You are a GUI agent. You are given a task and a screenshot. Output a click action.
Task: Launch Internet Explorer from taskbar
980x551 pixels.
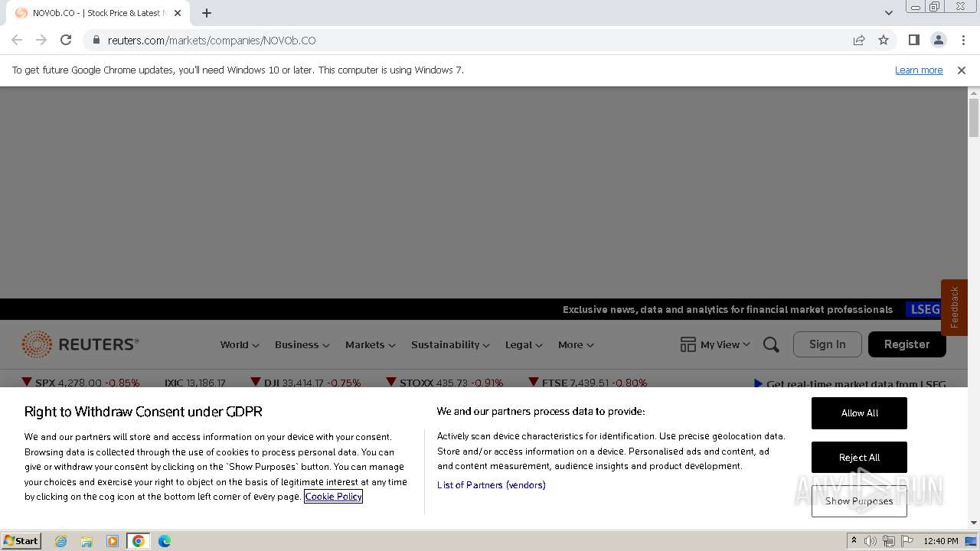(60, 541)
